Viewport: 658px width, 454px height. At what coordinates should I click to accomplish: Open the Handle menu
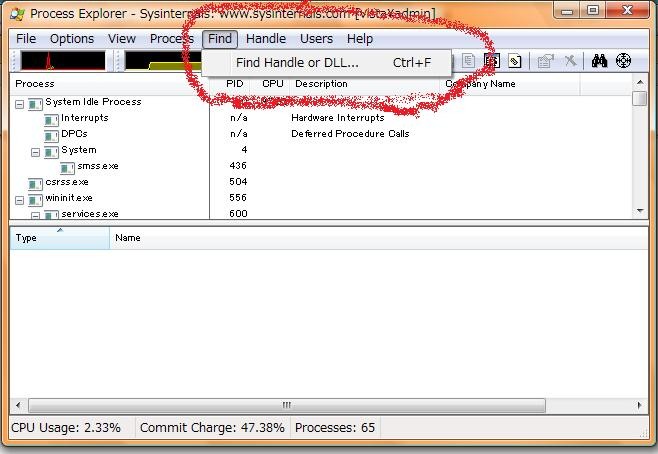tap(266, 39)
